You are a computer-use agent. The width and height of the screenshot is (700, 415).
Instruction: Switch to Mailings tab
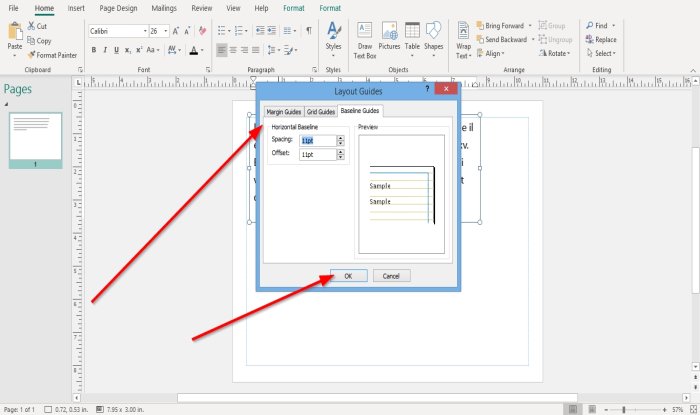(164, 8)
